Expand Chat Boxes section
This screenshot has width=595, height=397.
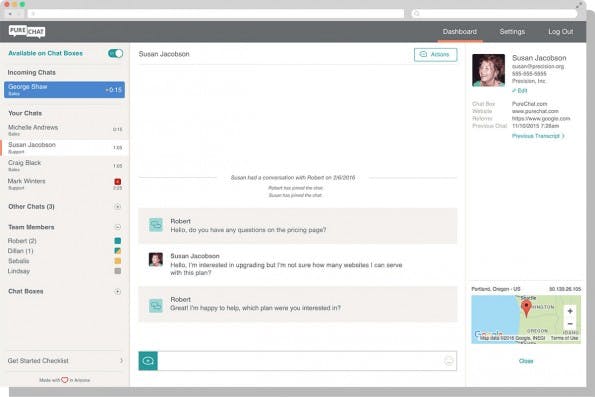click(118, 291)
